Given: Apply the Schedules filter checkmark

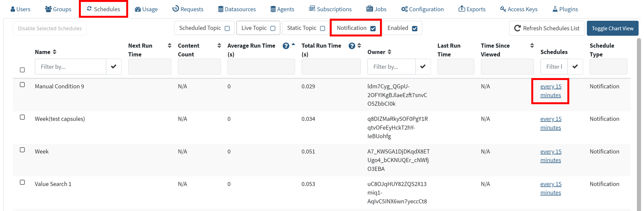Looking at the screenshot, I should [575, 66].
